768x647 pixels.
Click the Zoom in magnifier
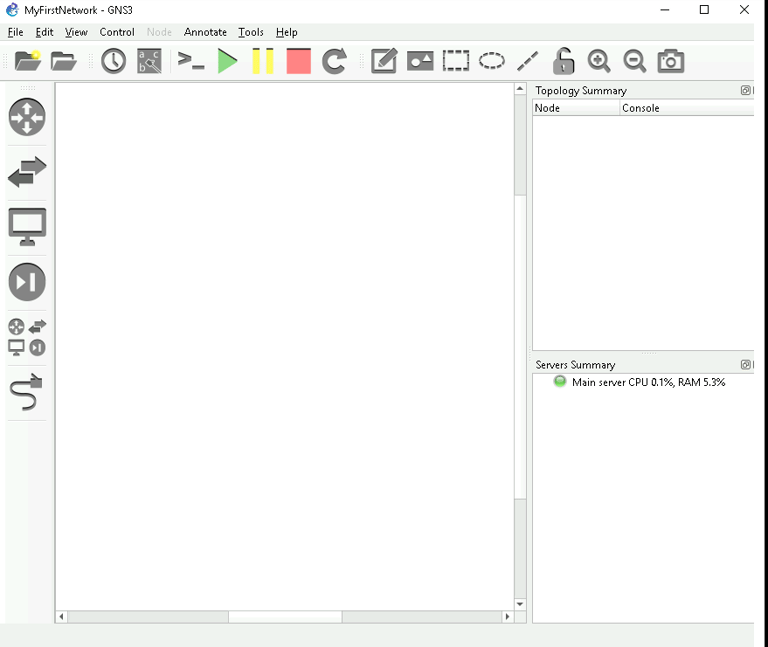(599, 61)
